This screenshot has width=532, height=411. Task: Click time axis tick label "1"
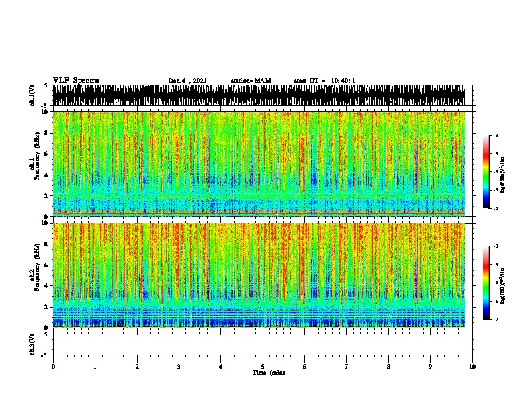click(95, 367)
